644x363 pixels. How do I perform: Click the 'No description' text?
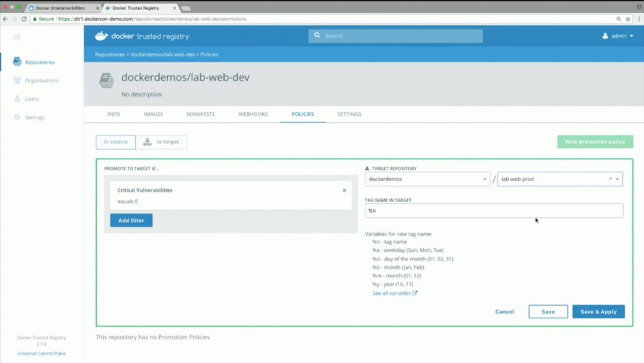click(142, 94)
